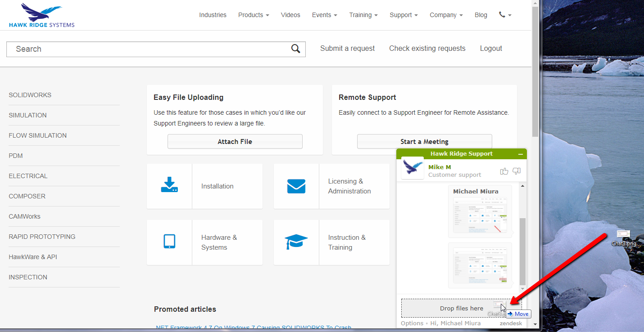This screenshot has width=644, height=332.
Task: Click Drop files here area
Action: [461, 308]
